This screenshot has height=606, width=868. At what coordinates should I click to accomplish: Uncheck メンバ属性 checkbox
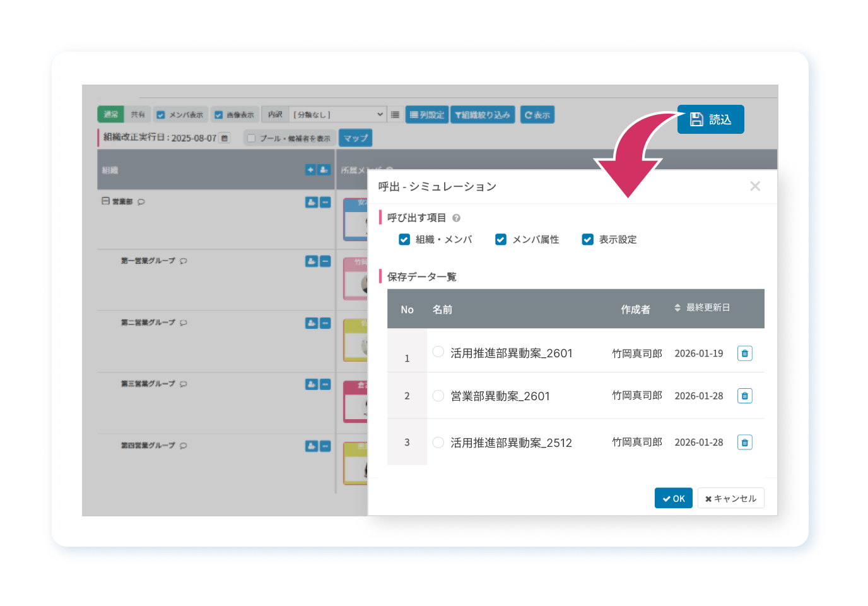point(501,239)
